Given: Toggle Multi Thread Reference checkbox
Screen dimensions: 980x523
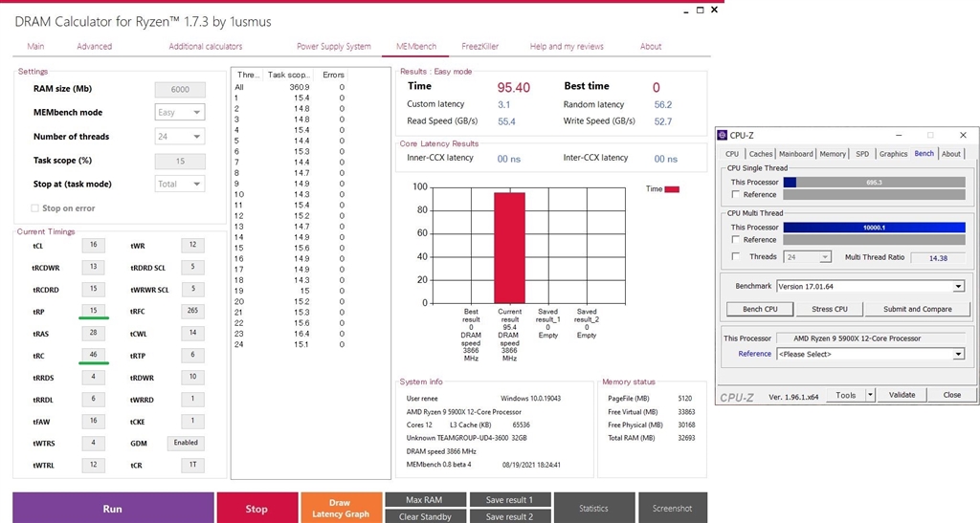Looking at the screenshot, I should point(736,240).
